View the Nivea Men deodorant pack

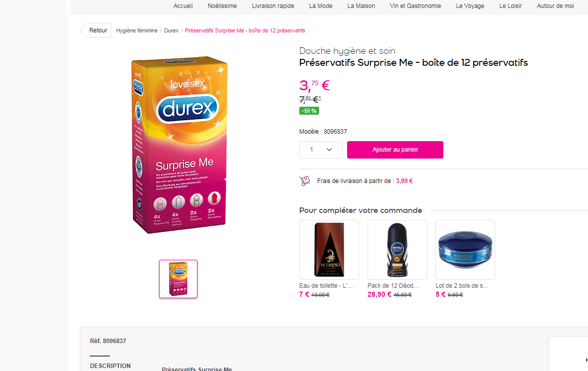point(397,249)
